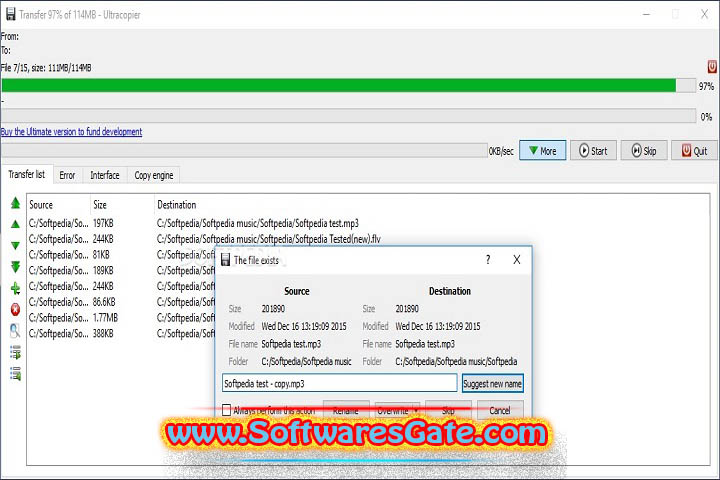Image resolution: width=720 pixels, height=480 pixels.
Task: Click Destination heading in file exists dialog
Action: [x=450, y=291]
